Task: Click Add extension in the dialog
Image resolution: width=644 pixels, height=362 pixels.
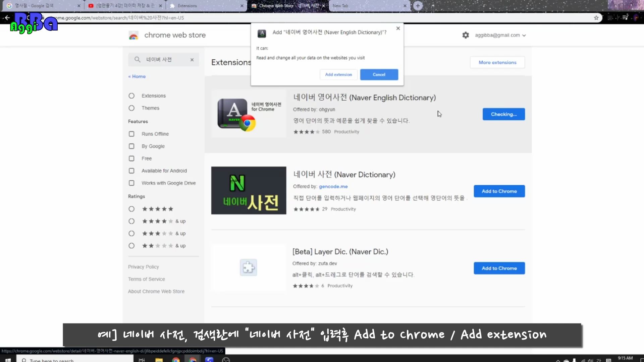Action: pyautogui.click(x=338, y=74)
